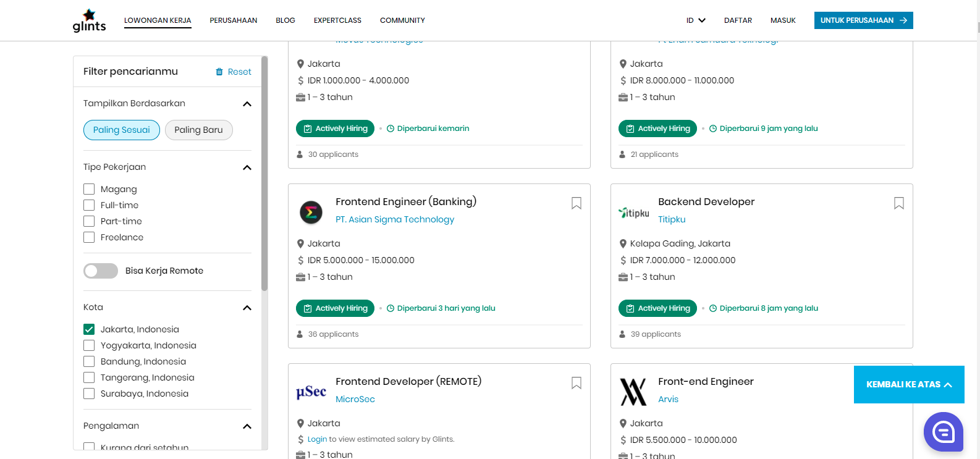Viewport: 980px width, 459px height.
Task: Open the Blog nav link
Action: pos(285,20)
